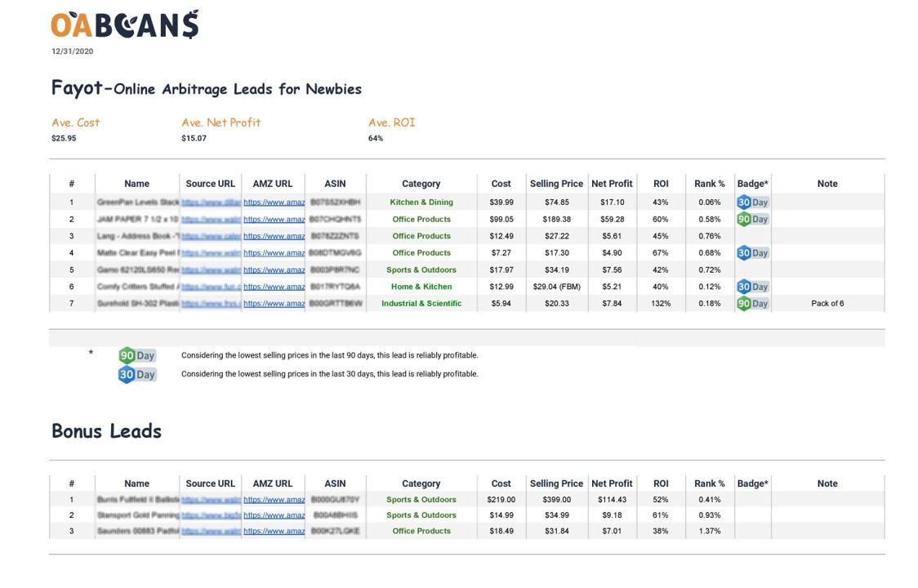Select the 'Ave. Net Profit' label

coord(221,123)
